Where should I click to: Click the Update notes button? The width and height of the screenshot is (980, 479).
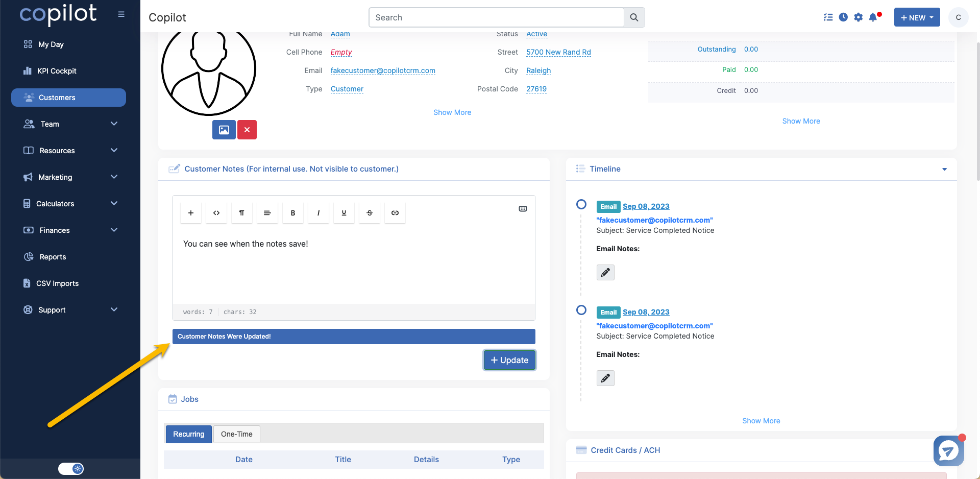pos(509,360)
